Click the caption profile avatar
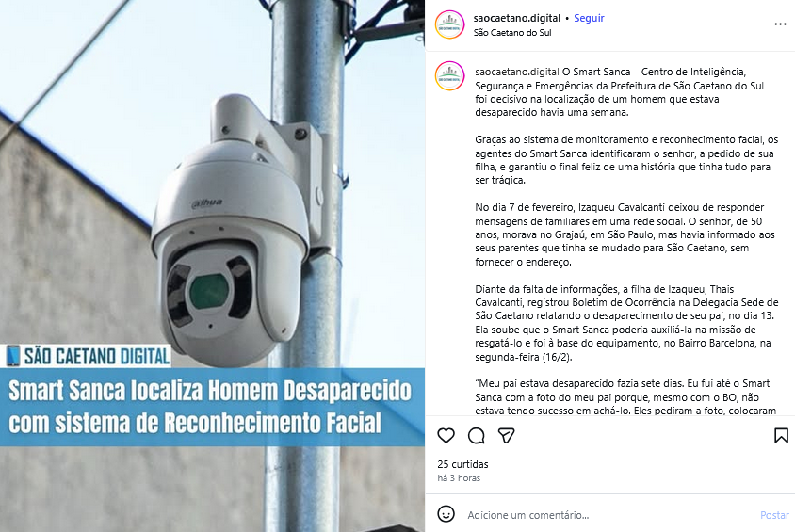The image size is (795, 532). point(449,76)
